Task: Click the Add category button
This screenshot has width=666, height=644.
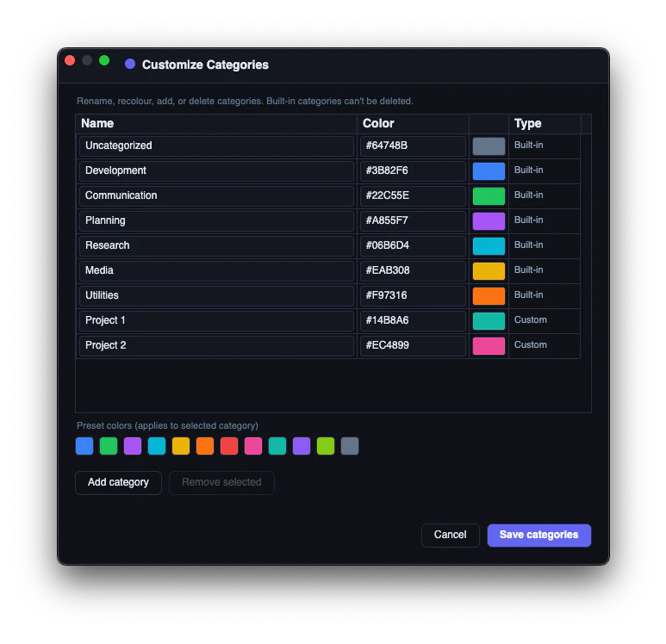Action: tap(119, 483)
